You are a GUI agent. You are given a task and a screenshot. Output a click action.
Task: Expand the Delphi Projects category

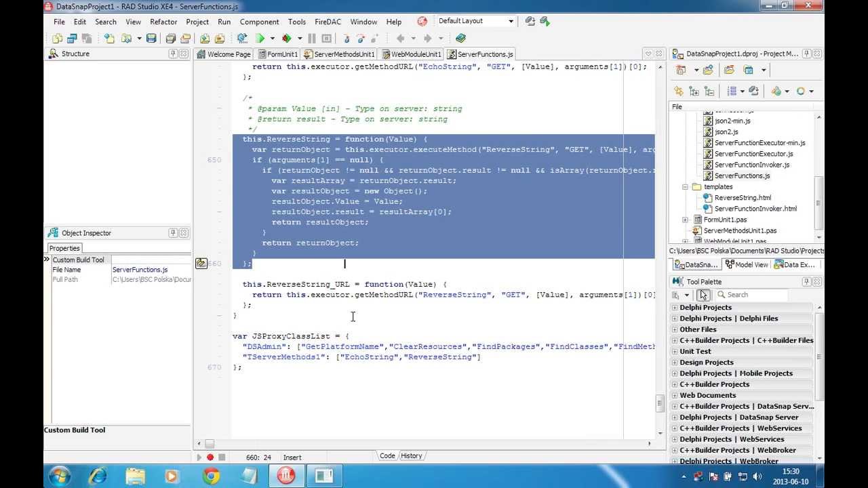[x=675, y=308]
